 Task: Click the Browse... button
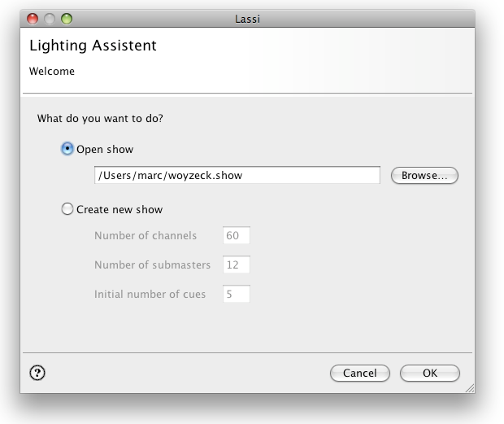[424, 175]
